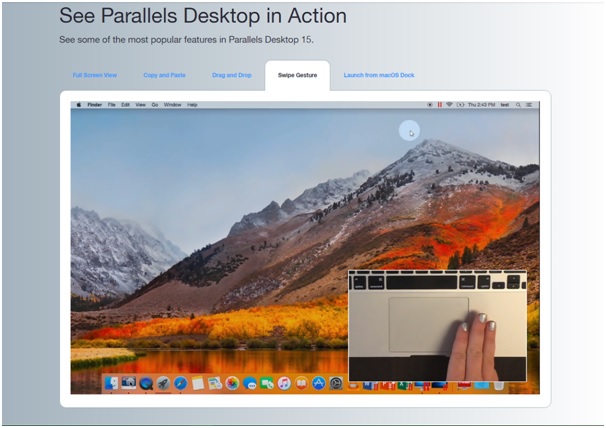
Task: Click the "See Parallels Desktop in Action" heading
Action: point(203,16)
